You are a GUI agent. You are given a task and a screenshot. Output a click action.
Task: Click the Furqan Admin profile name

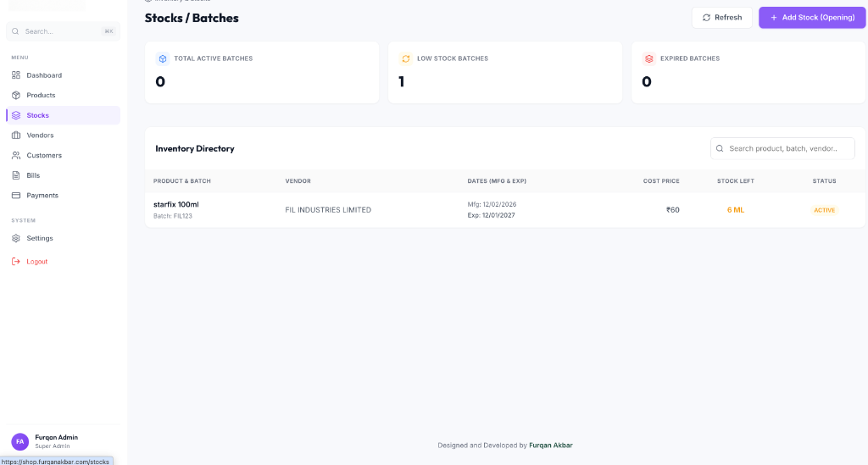click(57, 437)
